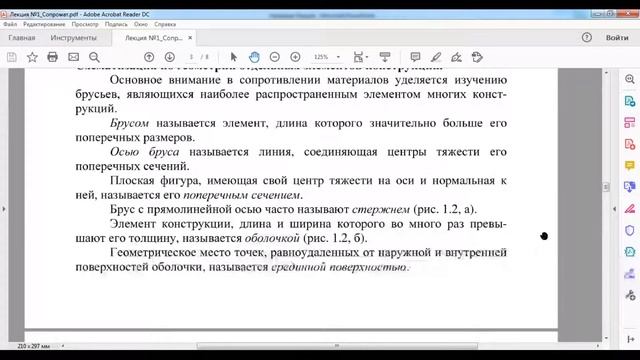Screen dimensions: 640x360
Task: Open help question mark icon
Action: click(587, 38)
